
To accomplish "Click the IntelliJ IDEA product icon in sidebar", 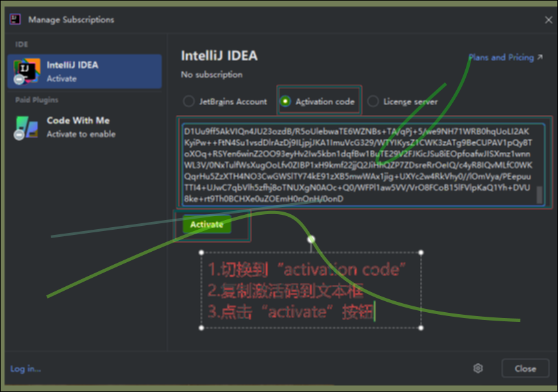I will [27, 71].
